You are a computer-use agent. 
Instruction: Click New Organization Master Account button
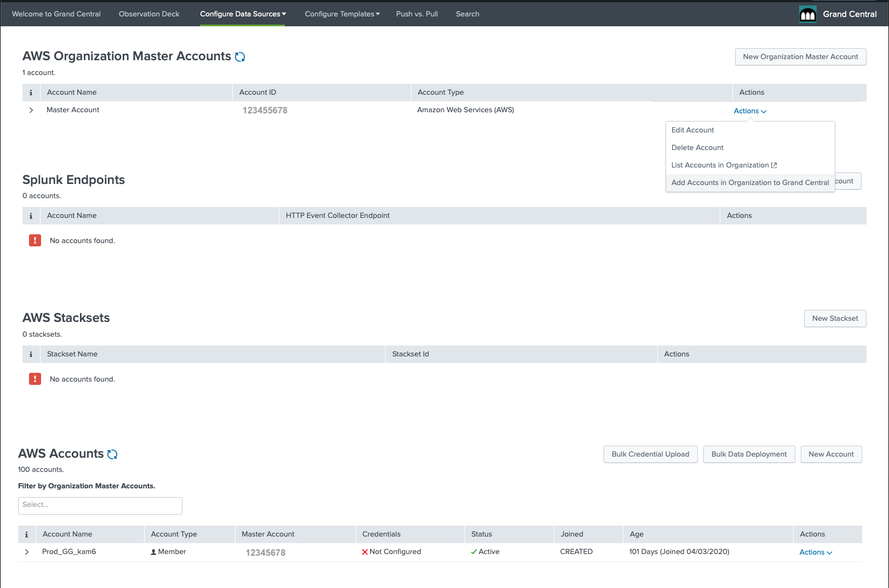(x=800, y=57)
